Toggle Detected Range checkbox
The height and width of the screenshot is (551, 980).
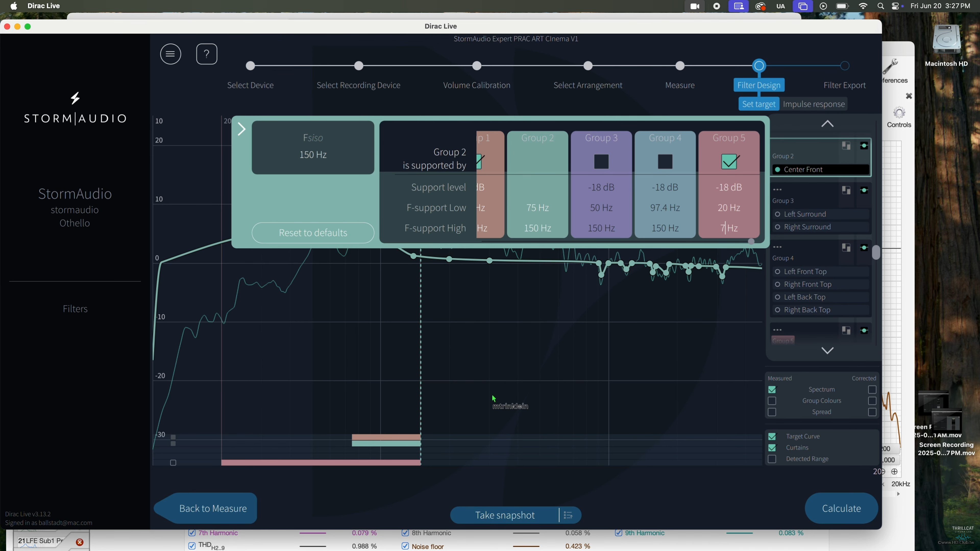click(772, 459)
